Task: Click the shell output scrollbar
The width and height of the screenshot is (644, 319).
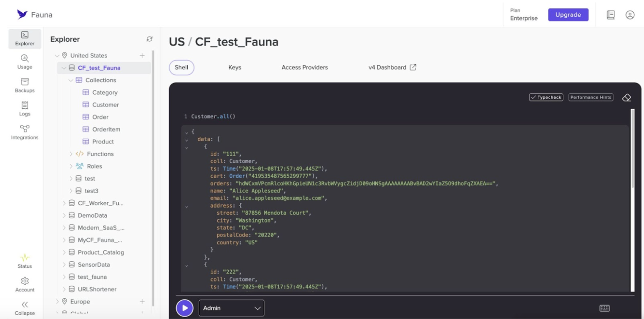Action: [x=633, y=148]
